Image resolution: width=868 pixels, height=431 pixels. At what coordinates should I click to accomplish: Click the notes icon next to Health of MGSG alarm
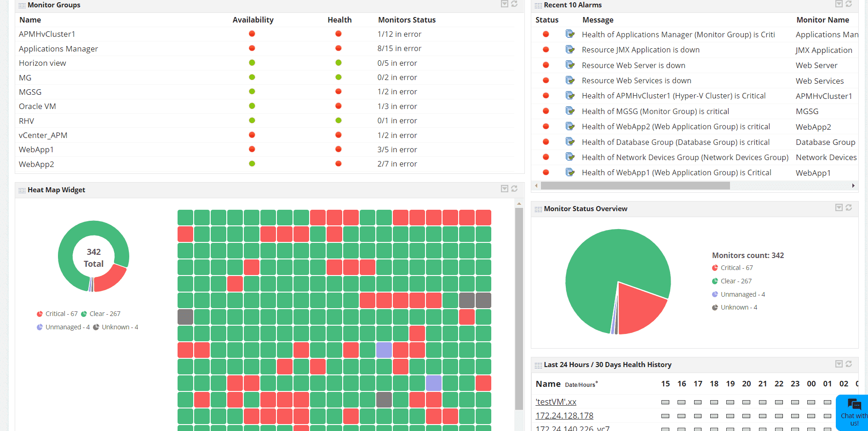point(570,110)
